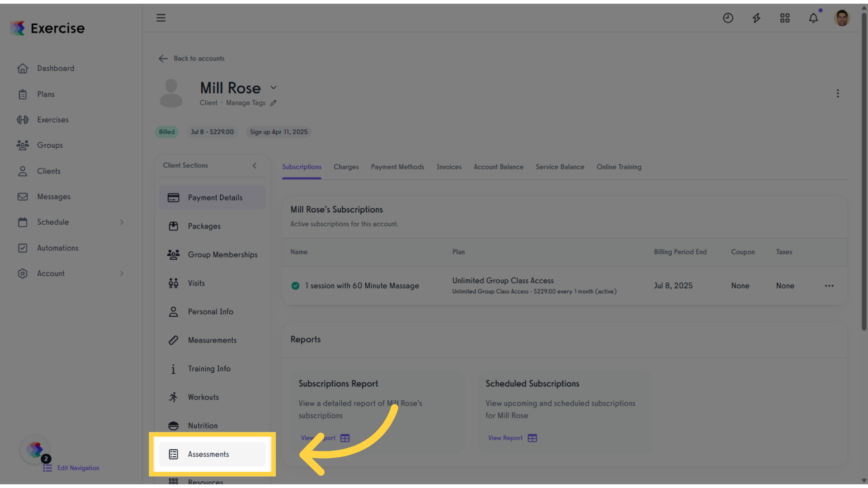Click Unlimited Group Class Access plan name
868x488 pixels.
tap(503, 281)
